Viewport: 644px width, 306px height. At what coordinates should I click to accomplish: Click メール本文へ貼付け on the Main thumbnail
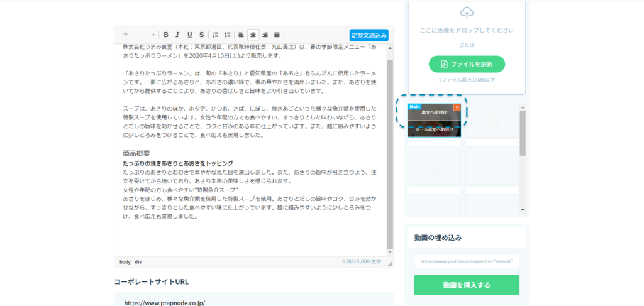click(434, 129)
